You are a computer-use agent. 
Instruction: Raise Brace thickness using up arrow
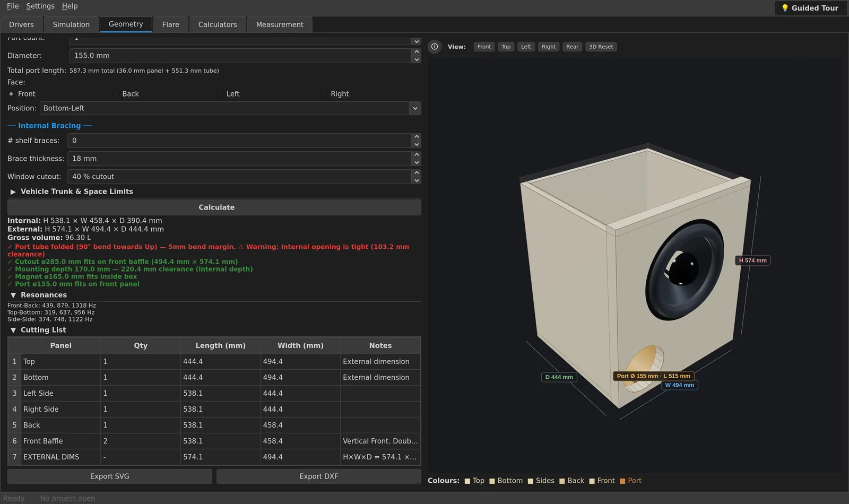coord(417,155)
